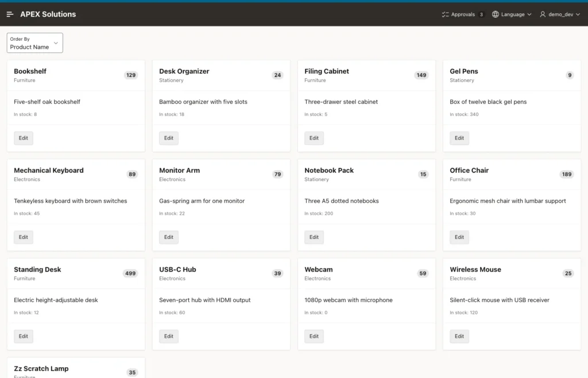Click 'Seven-port hub with HDMI output'

[x=205, y=300]
